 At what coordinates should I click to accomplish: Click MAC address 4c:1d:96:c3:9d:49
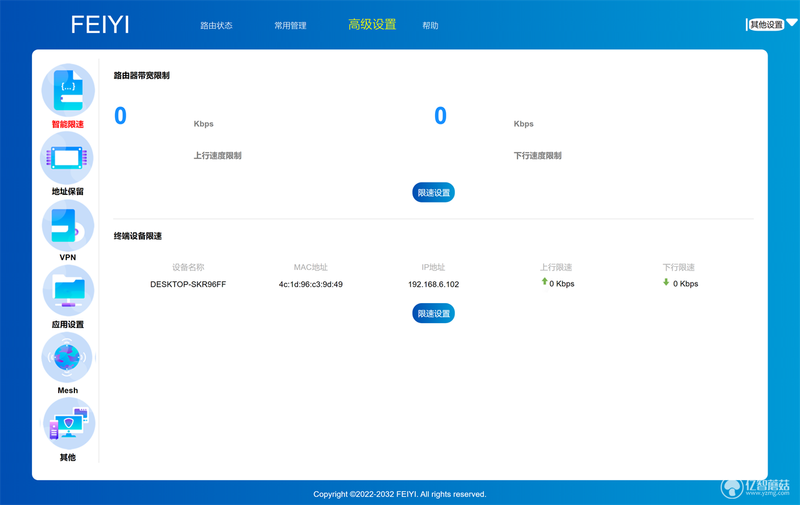coord(311,284)
